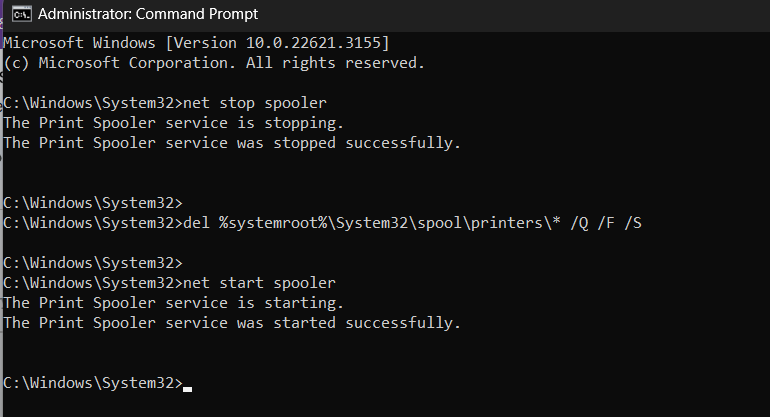770x417 pixels.
Task: Click the Windows version number 10.0.22621.3155
Action: pyautogui.click(x=313, y=43)
